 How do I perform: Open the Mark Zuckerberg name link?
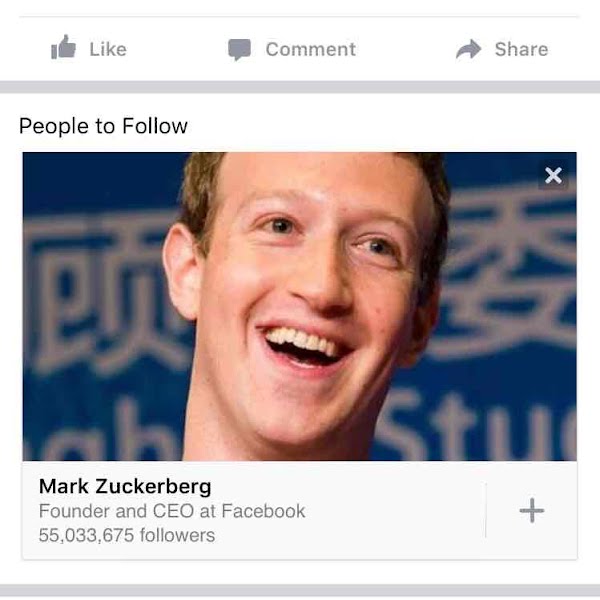coord(125,487)
